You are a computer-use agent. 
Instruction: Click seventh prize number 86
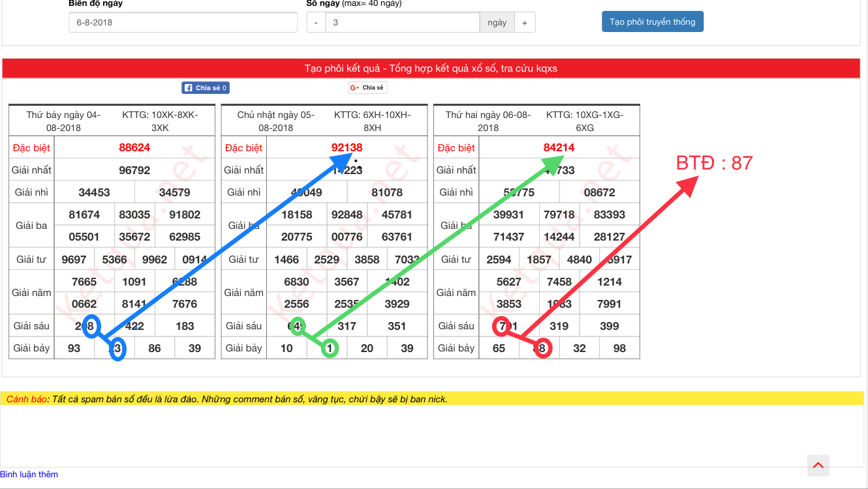(x=155, y=348)
